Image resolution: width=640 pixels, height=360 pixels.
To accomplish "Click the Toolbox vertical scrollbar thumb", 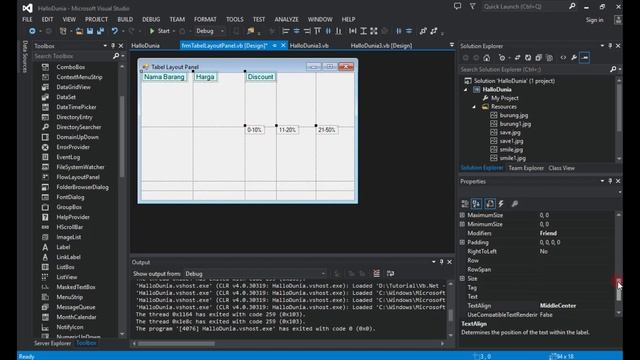I will pyautogui.click(x=122, y=137).
